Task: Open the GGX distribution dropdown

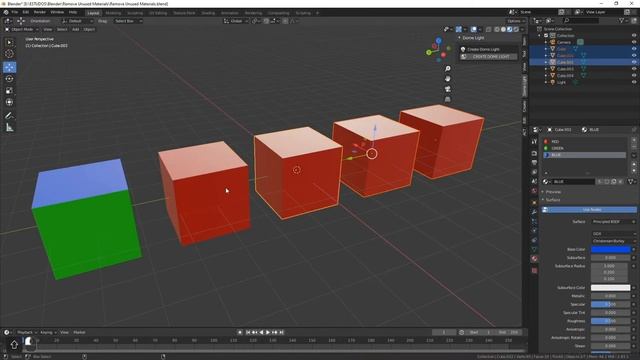Action: point(613,234)
